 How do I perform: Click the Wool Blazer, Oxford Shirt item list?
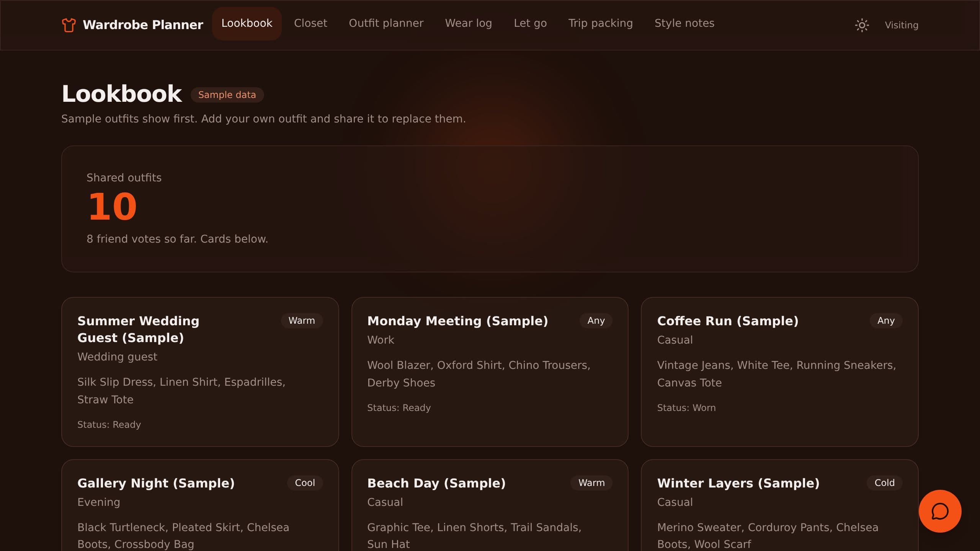pos(479,374)
